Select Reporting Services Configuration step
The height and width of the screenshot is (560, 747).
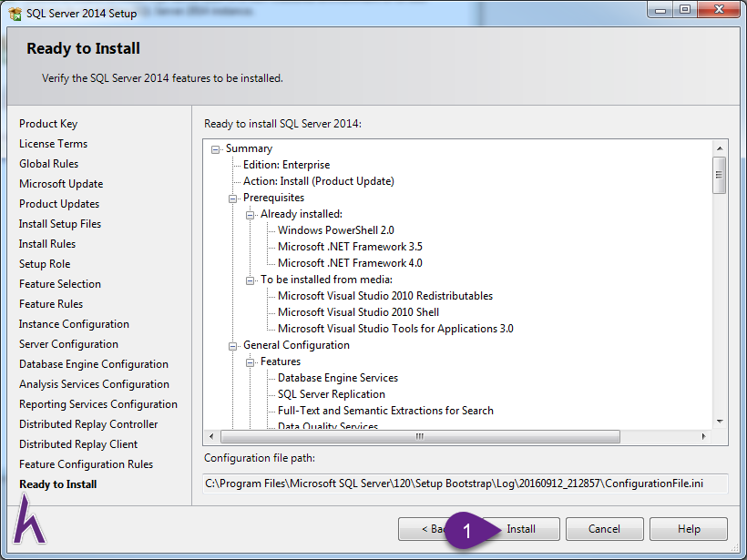point(98,403)
